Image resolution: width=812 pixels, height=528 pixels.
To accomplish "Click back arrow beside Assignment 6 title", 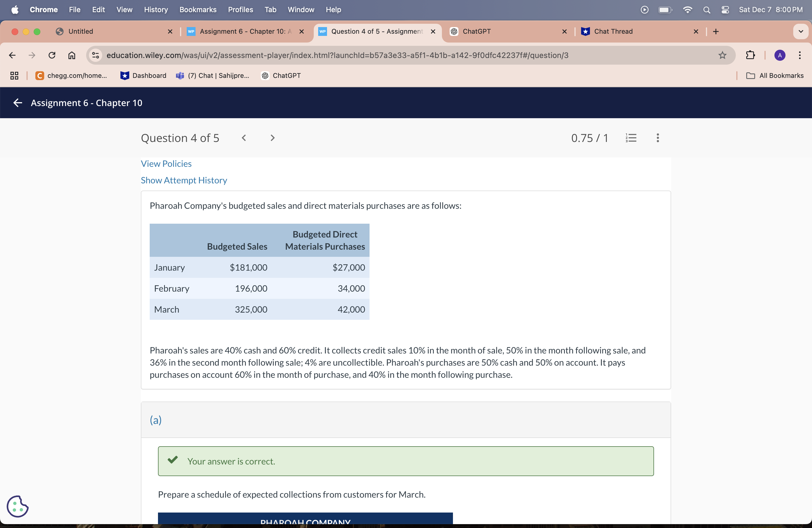I will click(17, 103).
